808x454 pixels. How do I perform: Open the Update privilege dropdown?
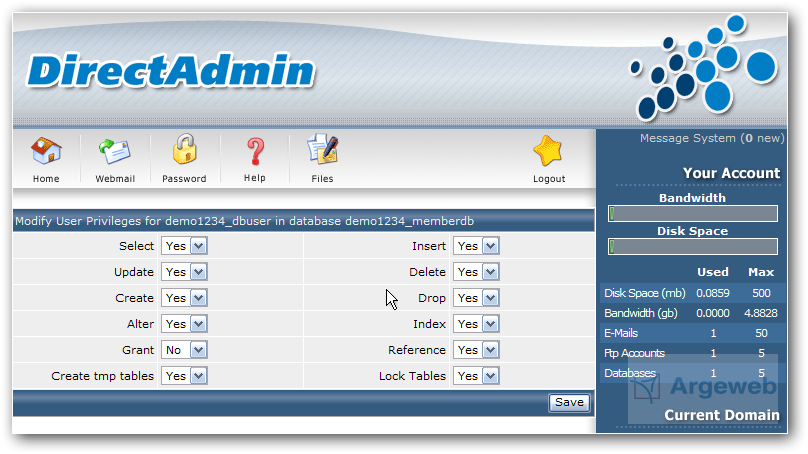point(184,272)
